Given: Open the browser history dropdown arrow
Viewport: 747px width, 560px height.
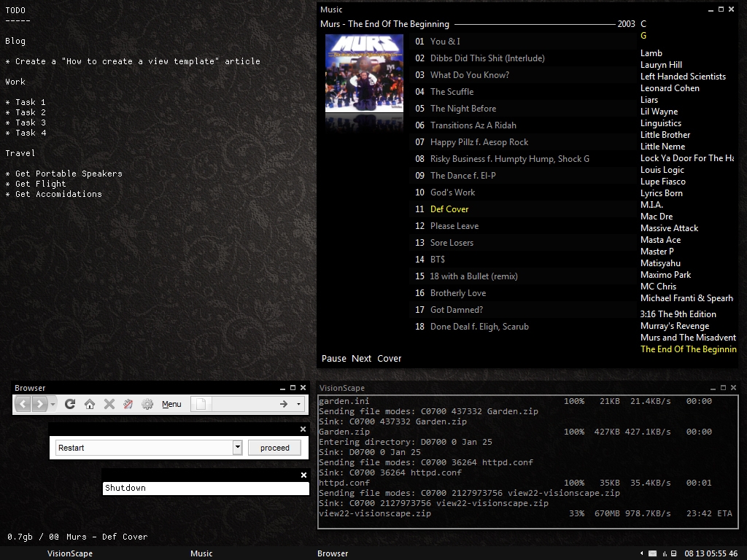Looking at the screenshot, I should click(53, 404).
